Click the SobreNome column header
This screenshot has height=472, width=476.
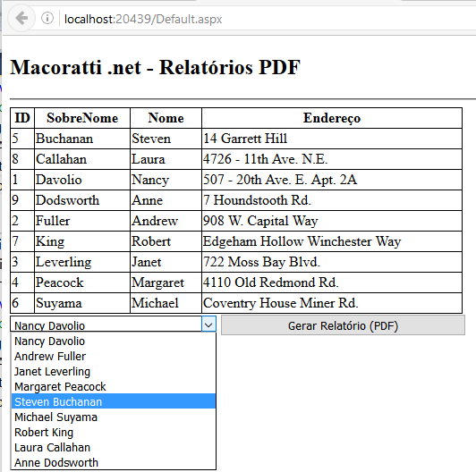coord(82,118)
